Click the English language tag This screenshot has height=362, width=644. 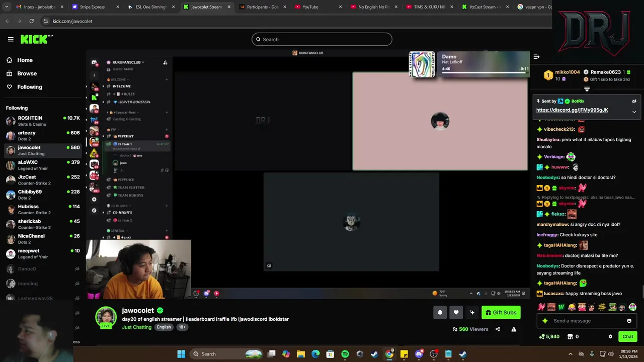pyautogui.click(x=164, y=327)
